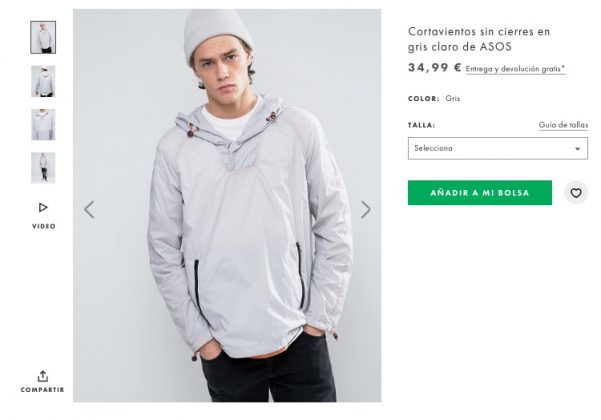This screenshot has height=420, width=601.
Task: Click the share upload icon
Action: click(x=43, y=376)
